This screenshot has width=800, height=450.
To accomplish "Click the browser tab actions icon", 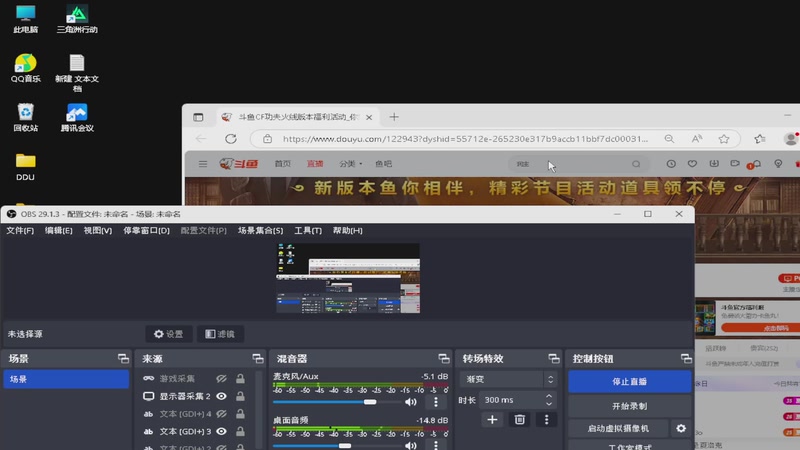I will 198,117.
